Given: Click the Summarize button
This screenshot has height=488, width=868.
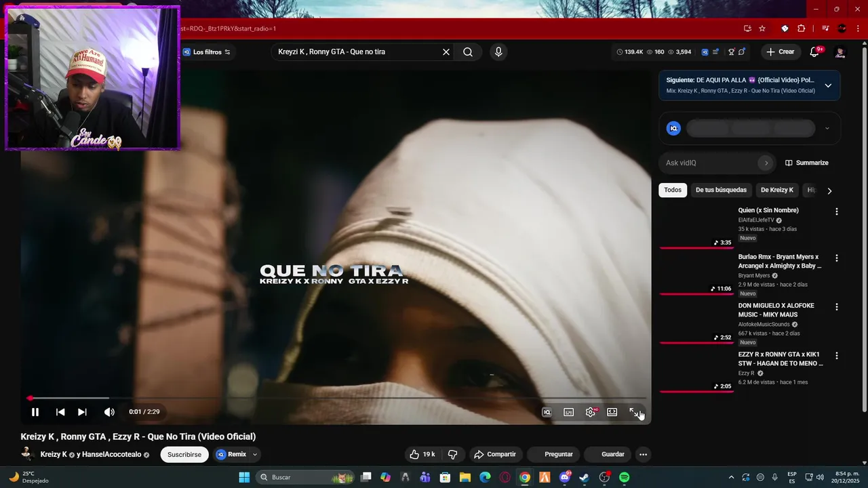Looking at the screenshot, I should (807, 163).
